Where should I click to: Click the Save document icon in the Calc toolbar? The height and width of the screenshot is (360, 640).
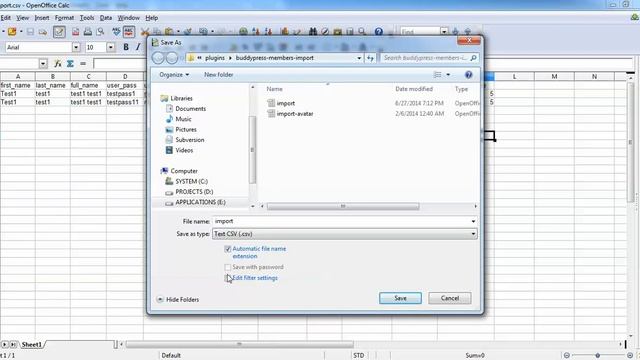pos(30,31)
